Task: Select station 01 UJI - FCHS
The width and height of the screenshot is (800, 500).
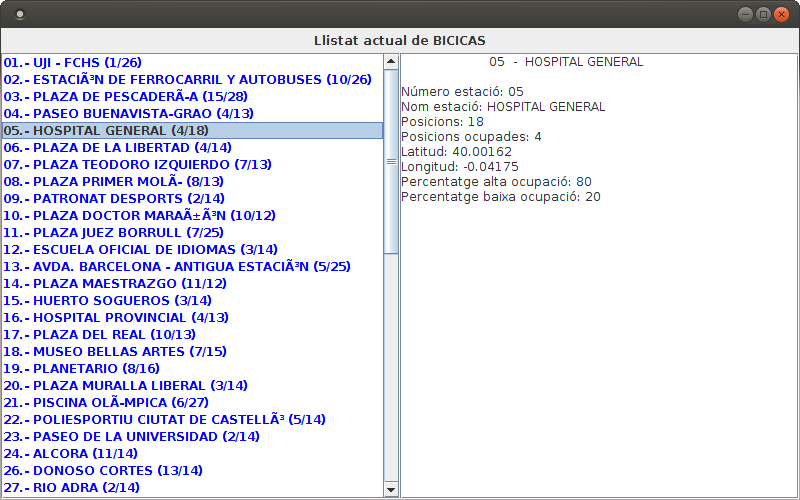Action: tap(72, 62)
